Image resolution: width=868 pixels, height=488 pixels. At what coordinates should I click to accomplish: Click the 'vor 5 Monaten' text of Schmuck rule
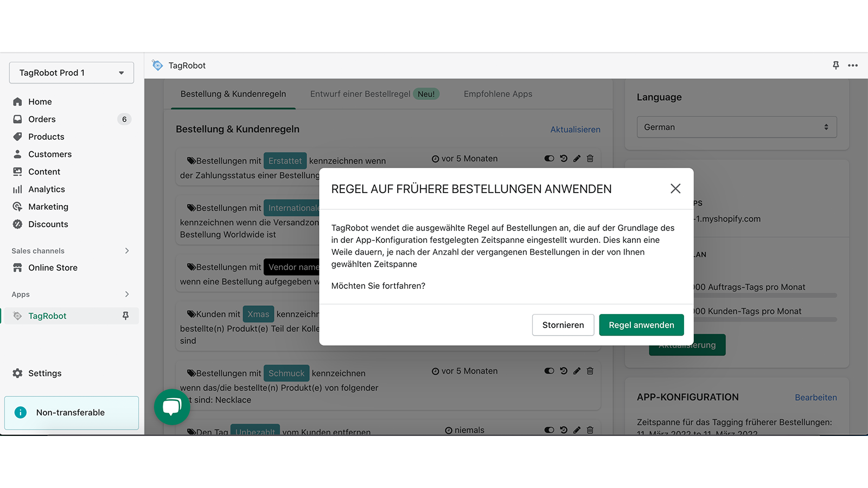[x=469, y=371]
